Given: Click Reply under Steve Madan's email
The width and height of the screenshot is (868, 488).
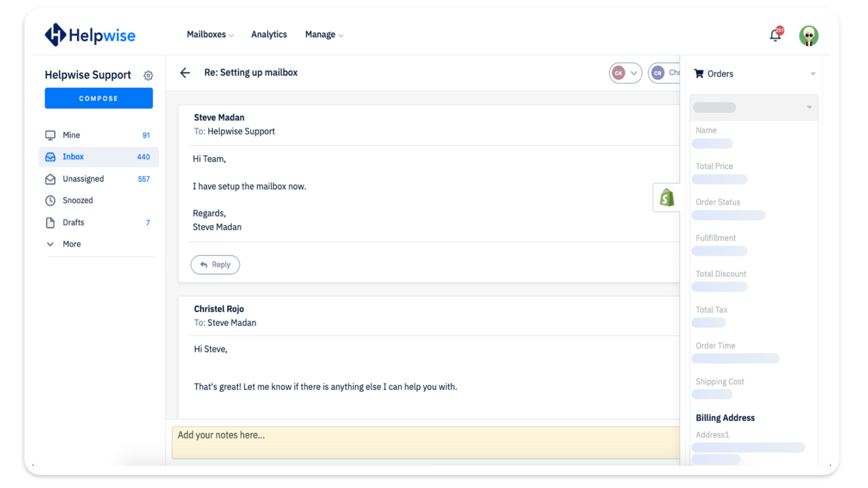Looking at the screenshot, I should pyautogui.click(x=215, y=265).
